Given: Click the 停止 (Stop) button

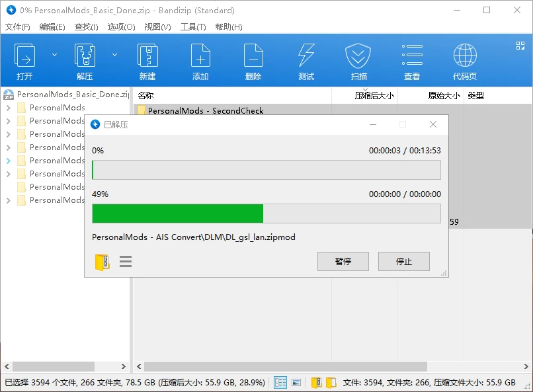Looking at the screenshot, I should tap(404, 261).
